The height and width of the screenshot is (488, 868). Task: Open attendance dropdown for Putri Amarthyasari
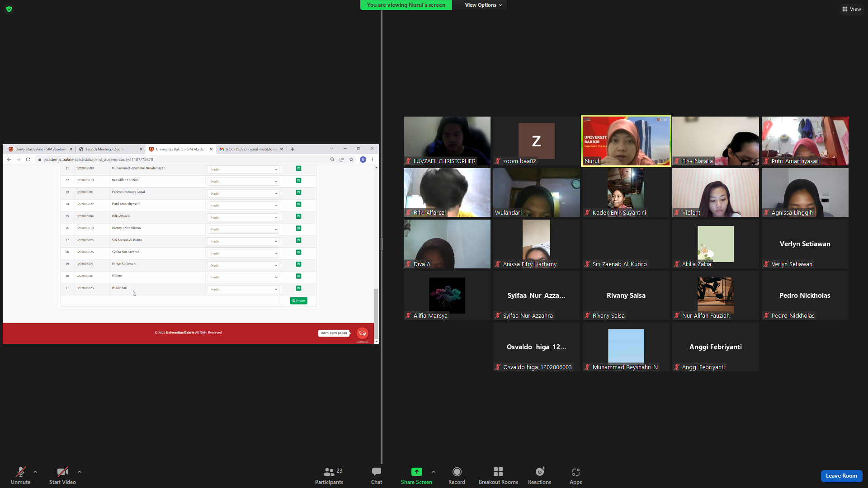244,206
